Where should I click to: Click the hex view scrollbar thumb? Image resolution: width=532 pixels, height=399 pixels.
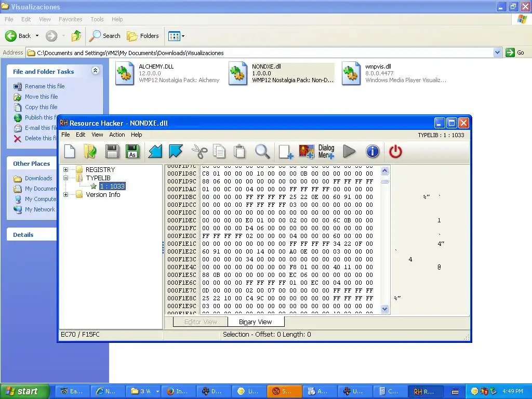(x=384, y=181)
